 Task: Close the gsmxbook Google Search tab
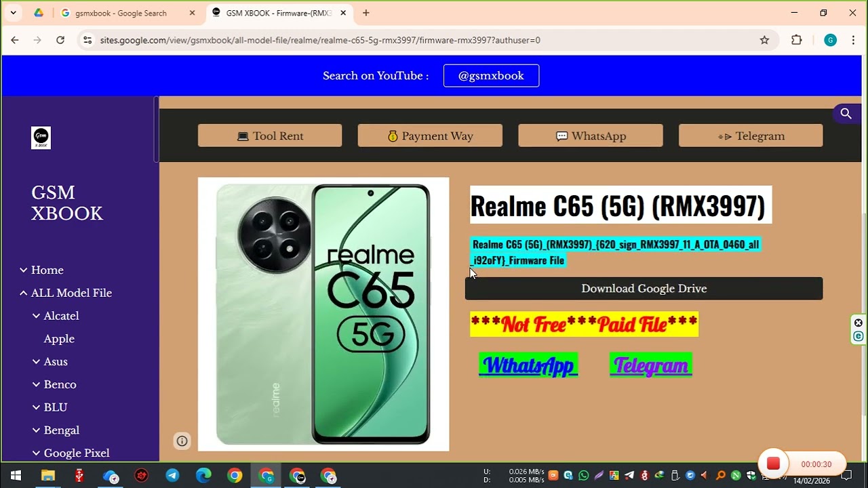[x=193, y=13]
